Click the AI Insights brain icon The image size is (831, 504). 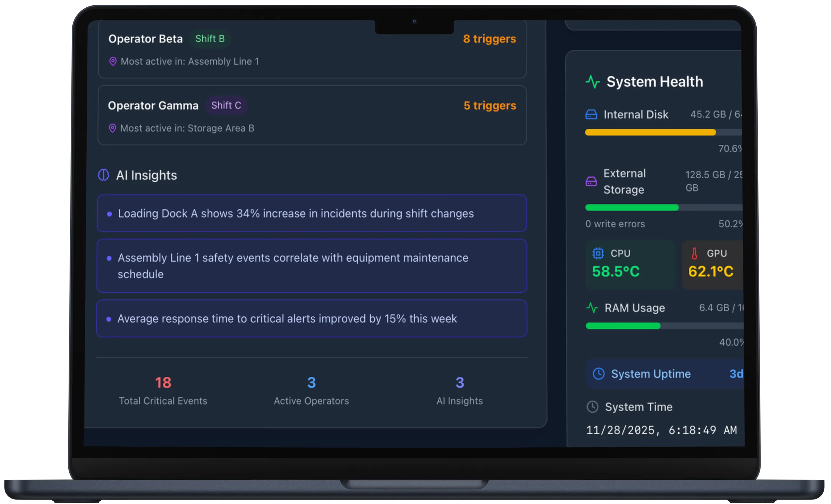point(103,175)
